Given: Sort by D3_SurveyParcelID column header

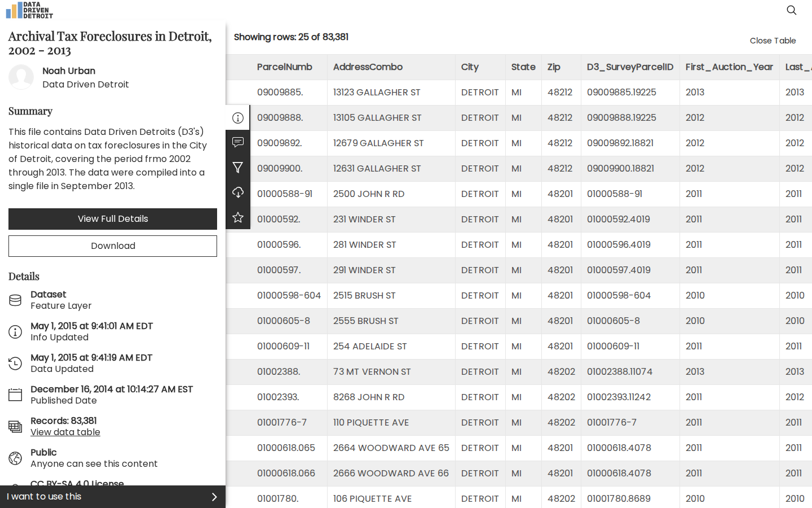Looking at the screenshot, I should pyautogui.click(x=630, y=67).
